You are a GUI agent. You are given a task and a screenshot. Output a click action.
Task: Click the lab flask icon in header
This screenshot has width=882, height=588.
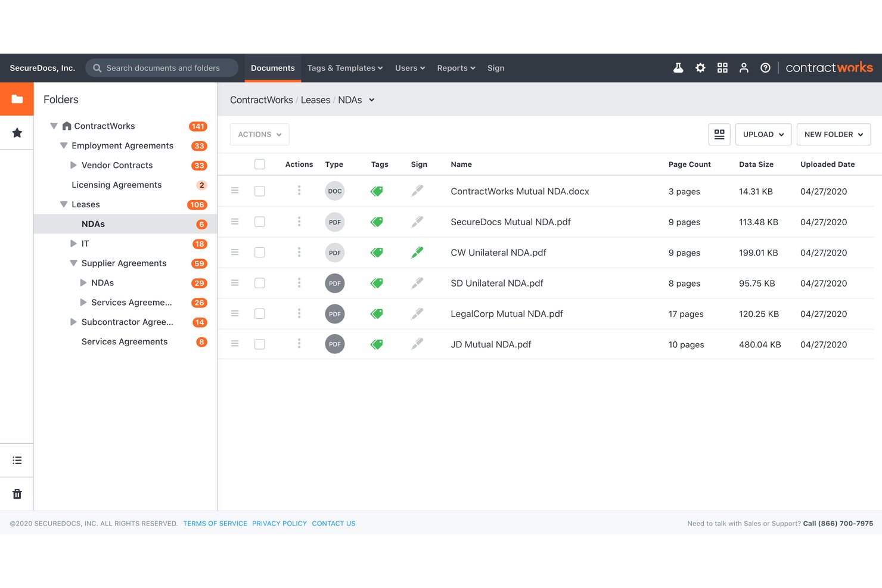pyautogui.click(x=678, y=68)
